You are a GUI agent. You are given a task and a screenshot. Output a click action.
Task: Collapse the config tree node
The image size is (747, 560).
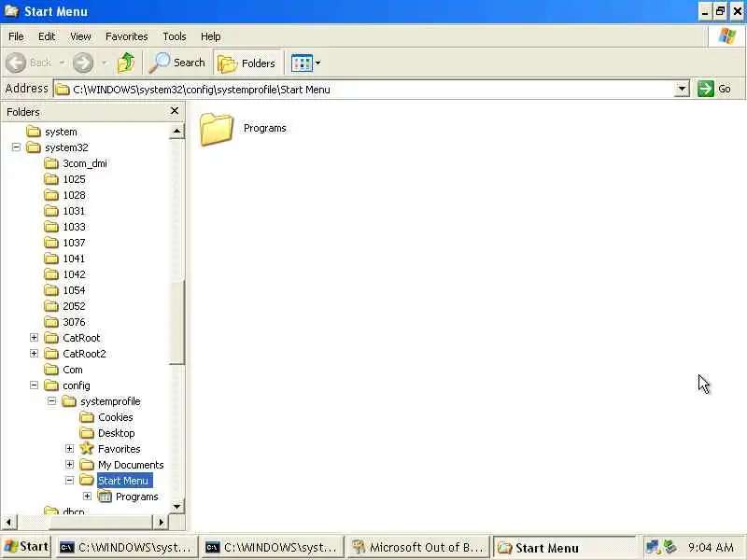34,385
